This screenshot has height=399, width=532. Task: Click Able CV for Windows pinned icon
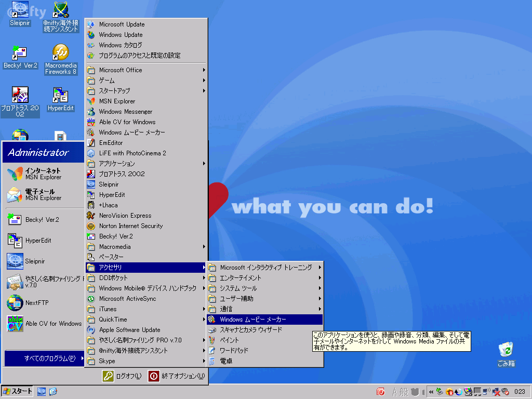coord(15,323)
